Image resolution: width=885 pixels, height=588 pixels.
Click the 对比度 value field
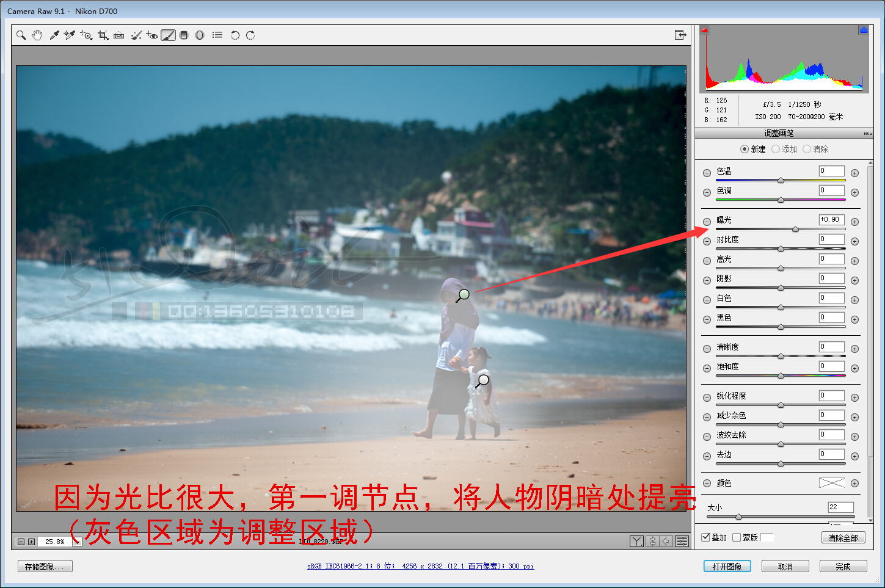point(832,239)
